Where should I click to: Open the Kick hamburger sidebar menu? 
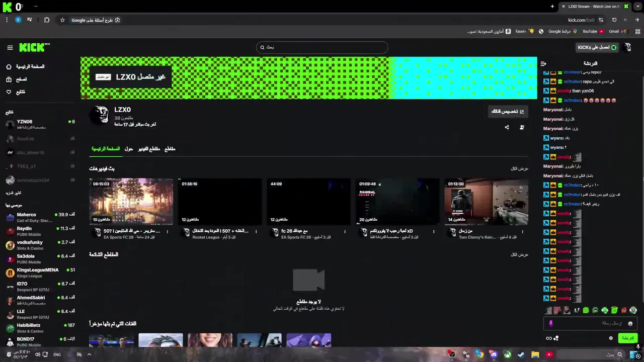10,48
